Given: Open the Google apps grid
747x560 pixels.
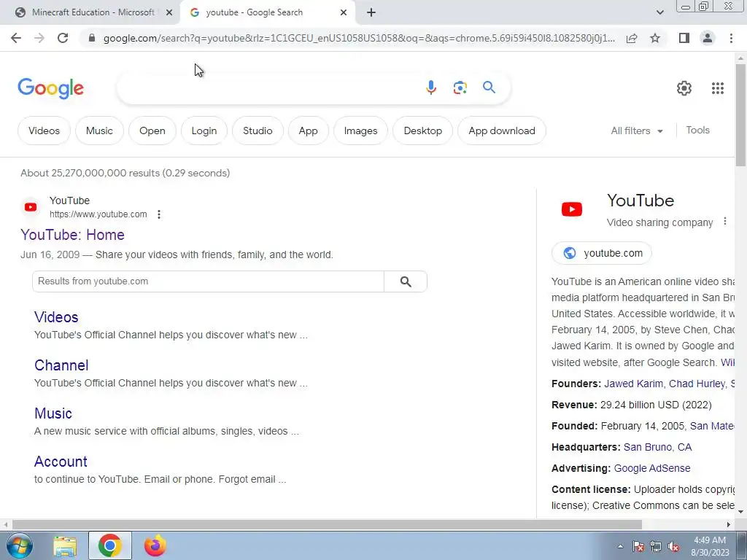Looking at the screenshot, I should [718, 88].
